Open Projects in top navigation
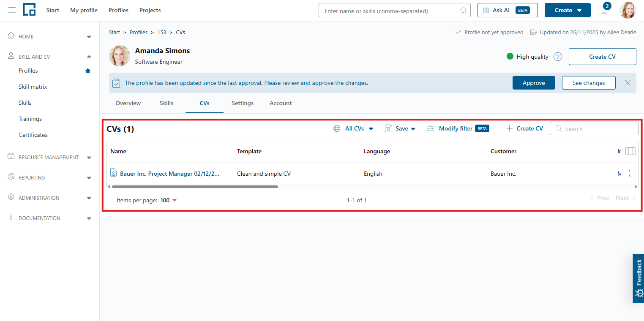Image resolution: width=644 pixels, height=321 pixels. coord(150,10)
